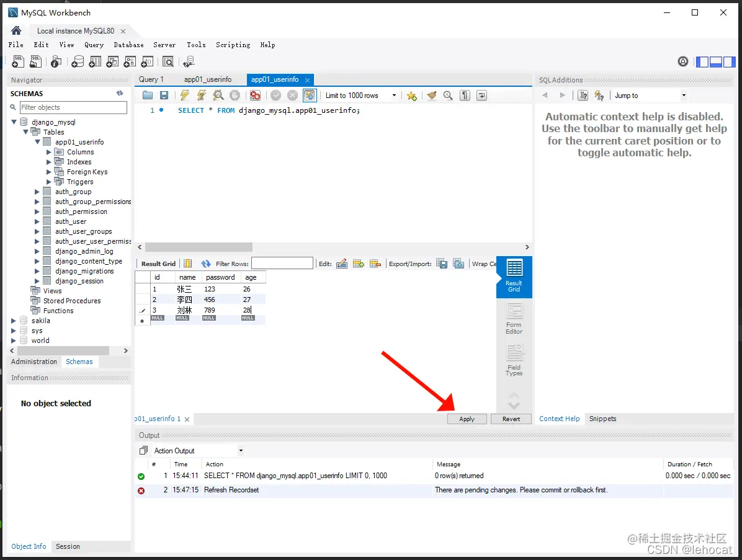The height and width of the screenshot is (560, 742).
Task: Open the Query menu
Action: click(94, 45)
